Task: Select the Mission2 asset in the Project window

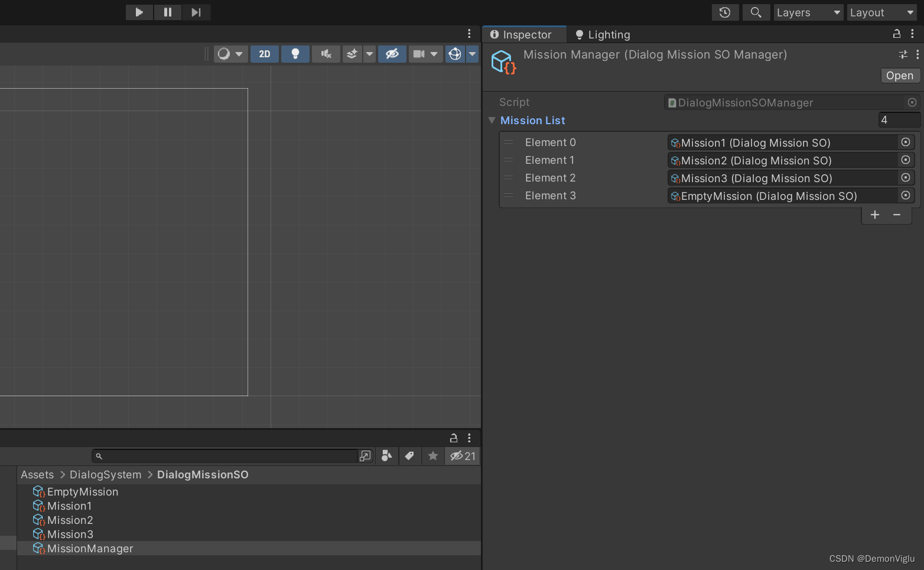Action: [70, 520]
